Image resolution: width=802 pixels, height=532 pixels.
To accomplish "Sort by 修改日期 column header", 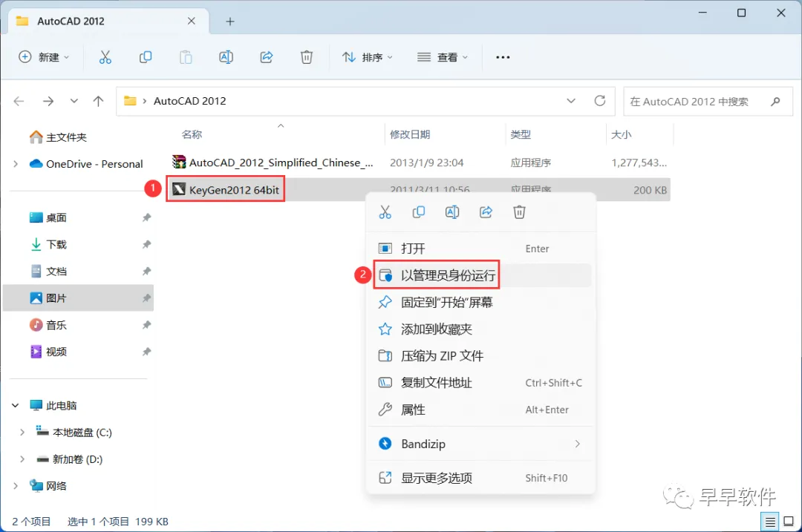I will click(410, 134).
